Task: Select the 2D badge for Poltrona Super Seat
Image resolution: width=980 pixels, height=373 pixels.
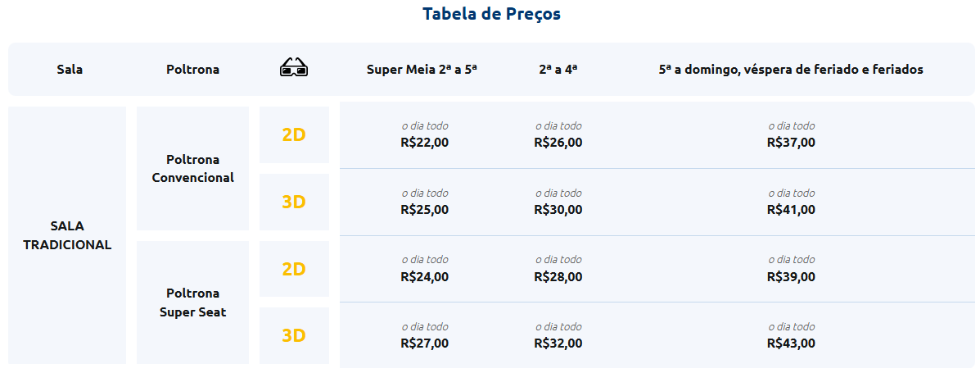Action: (x=294, y=269)
